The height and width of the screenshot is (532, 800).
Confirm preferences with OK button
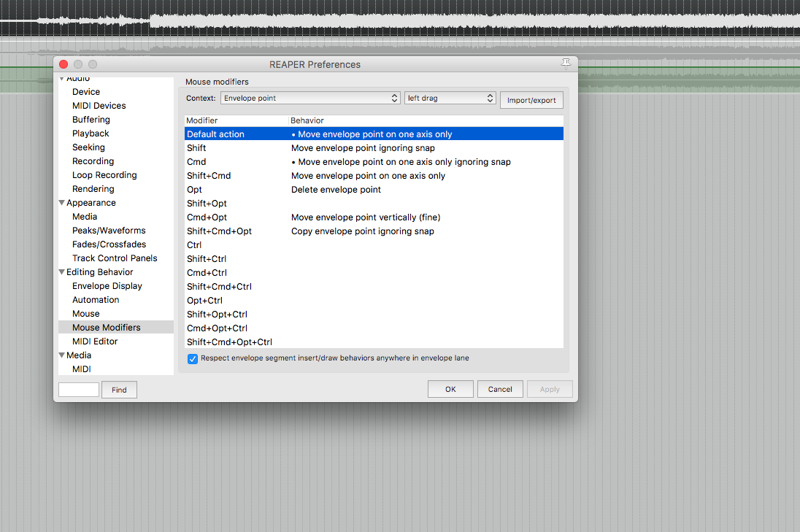click(450, 389)
